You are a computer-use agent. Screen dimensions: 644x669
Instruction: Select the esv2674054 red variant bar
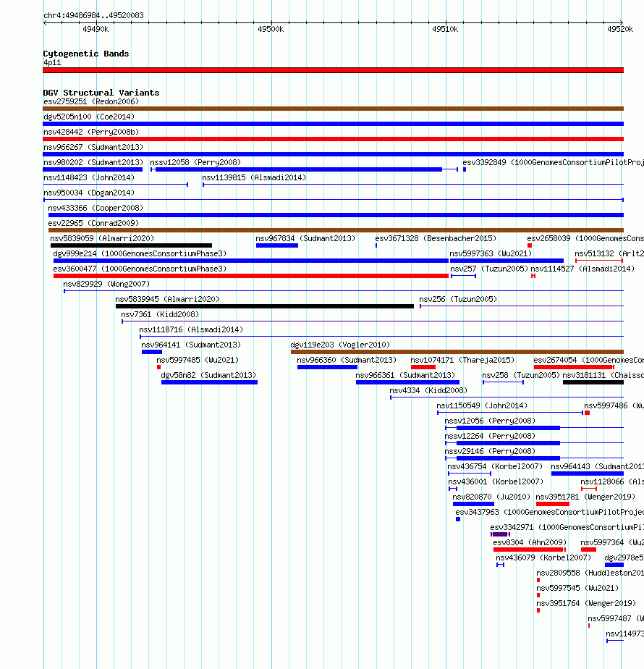point(574,367)
